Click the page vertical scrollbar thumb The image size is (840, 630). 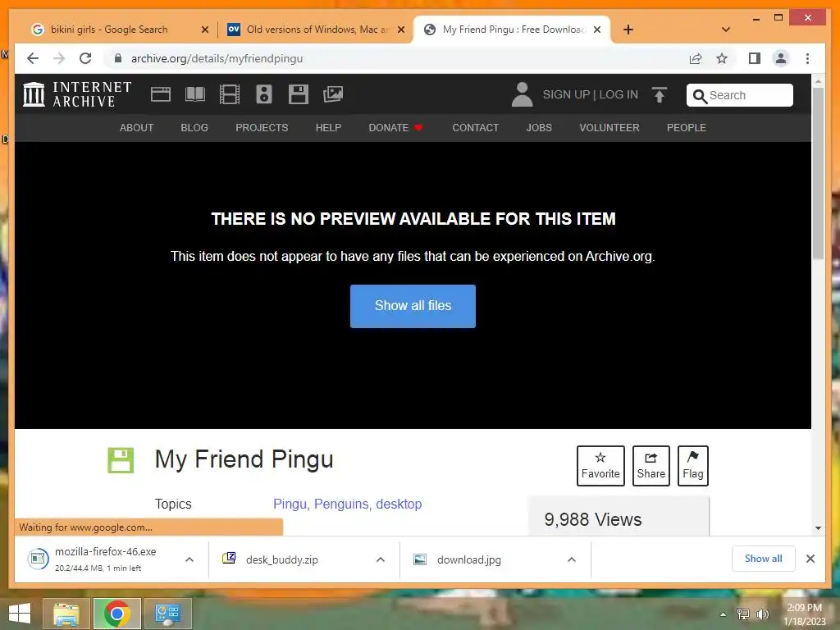tap(818, 173)
